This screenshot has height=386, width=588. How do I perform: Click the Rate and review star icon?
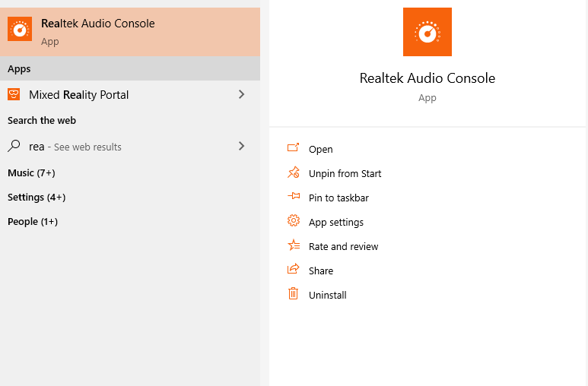[294, 245]
